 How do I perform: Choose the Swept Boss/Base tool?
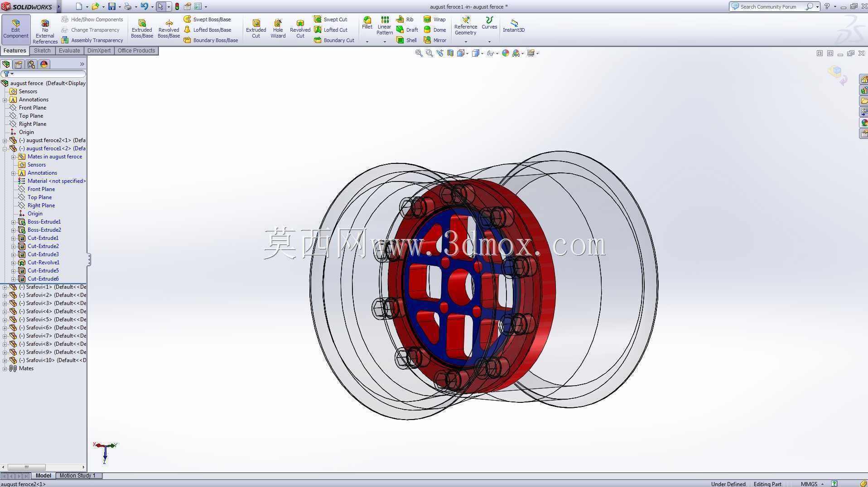[x=207, y=19]
